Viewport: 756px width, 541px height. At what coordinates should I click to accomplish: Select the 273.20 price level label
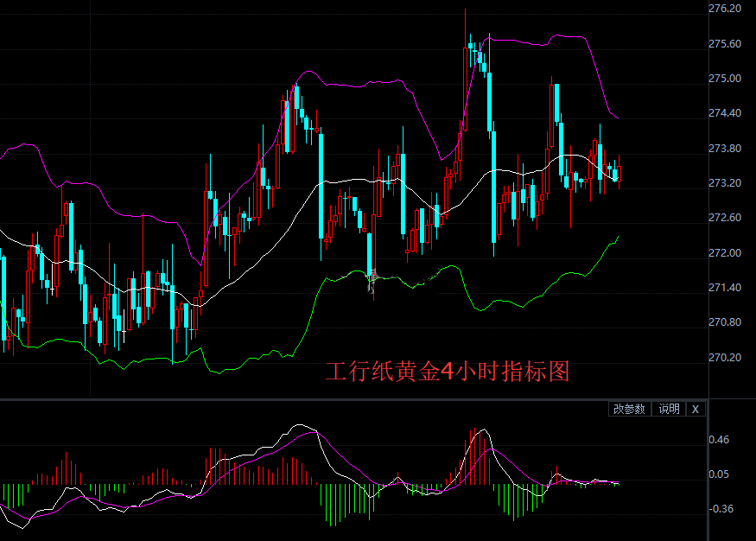724,183
